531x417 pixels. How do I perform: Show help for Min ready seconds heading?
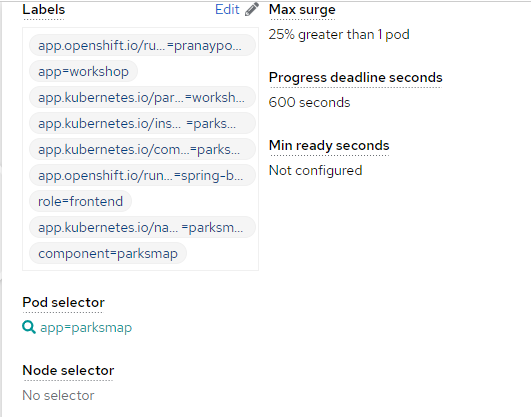point(329,146)
